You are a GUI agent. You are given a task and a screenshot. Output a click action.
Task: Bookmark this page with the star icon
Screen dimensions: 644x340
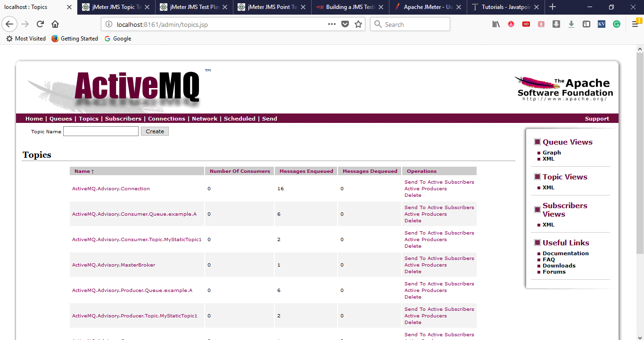(x=358, y=24)
